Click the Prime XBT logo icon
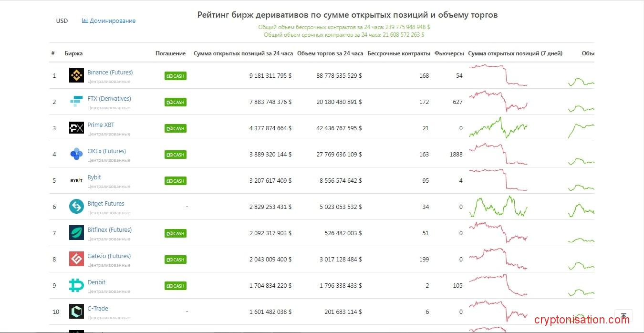The image size is (644, 333). [76, 128]
